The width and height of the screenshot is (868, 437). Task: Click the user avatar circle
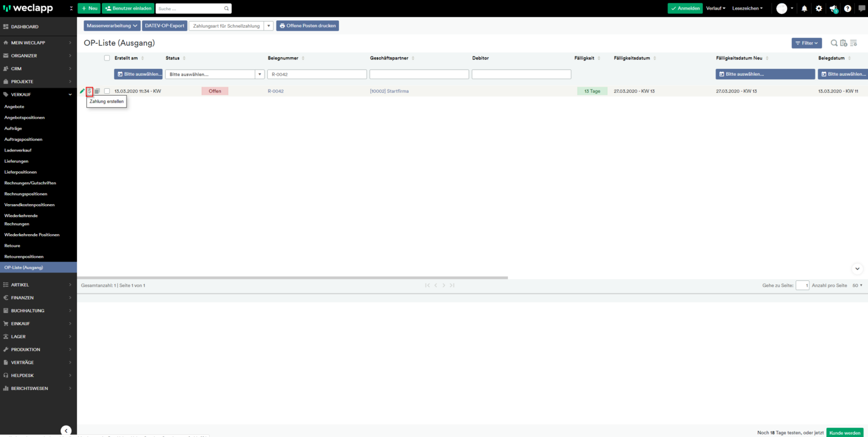(x=782, y=8)
